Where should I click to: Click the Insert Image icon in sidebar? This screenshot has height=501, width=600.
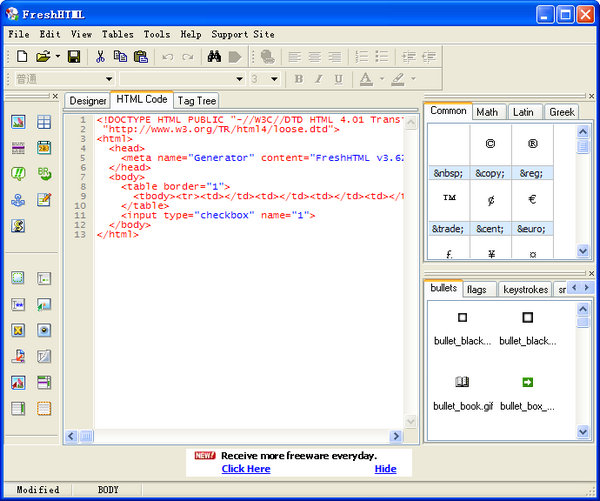click(18, 122)
